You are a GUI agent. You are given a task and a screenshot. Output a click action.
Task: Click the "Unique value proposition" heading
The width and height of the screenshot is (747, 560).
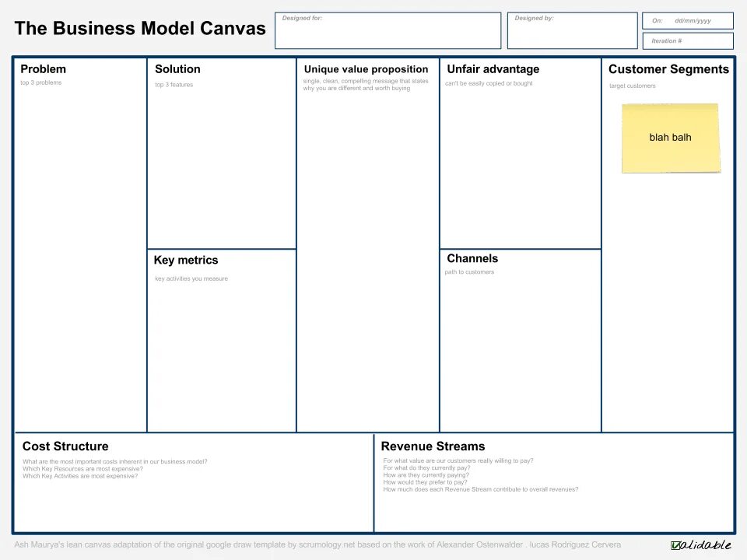pyautogui.click(x=366, y=69)
